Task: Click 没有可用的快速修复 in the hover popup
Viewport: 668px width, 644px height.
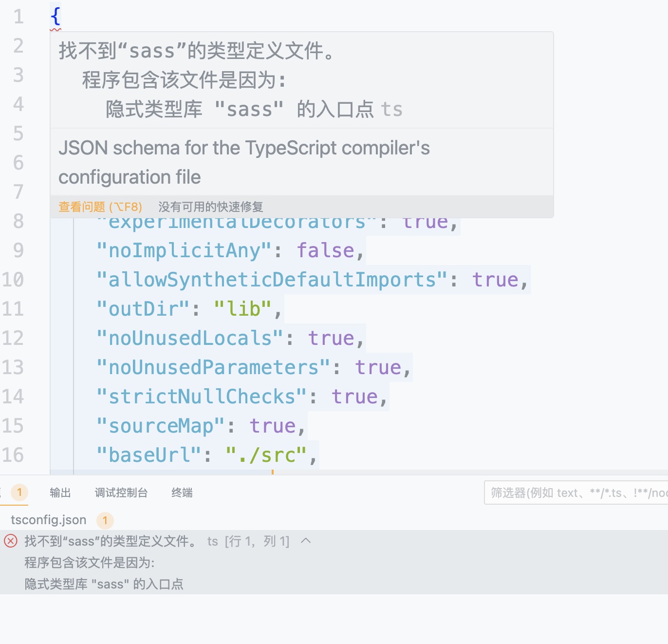Action: point(210,207)
